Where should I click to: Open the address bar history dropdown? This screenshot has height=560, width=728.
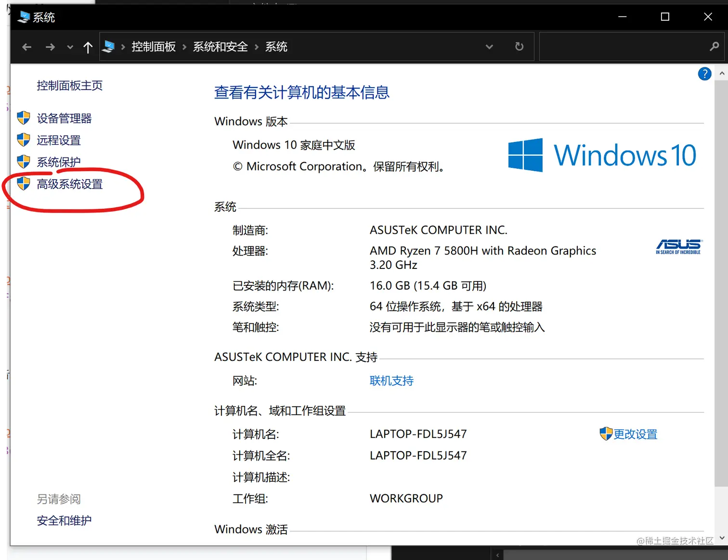click(489, 47)
